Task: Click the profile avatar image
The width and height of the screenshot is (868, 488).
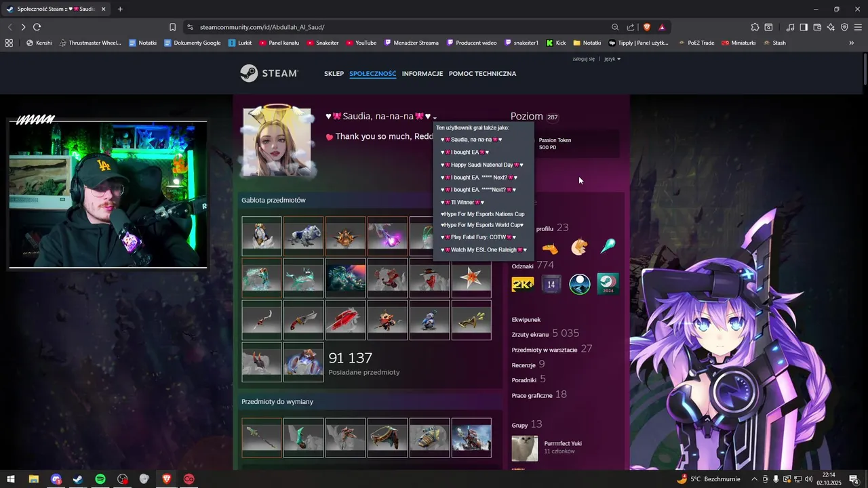Action: (277, 143)
